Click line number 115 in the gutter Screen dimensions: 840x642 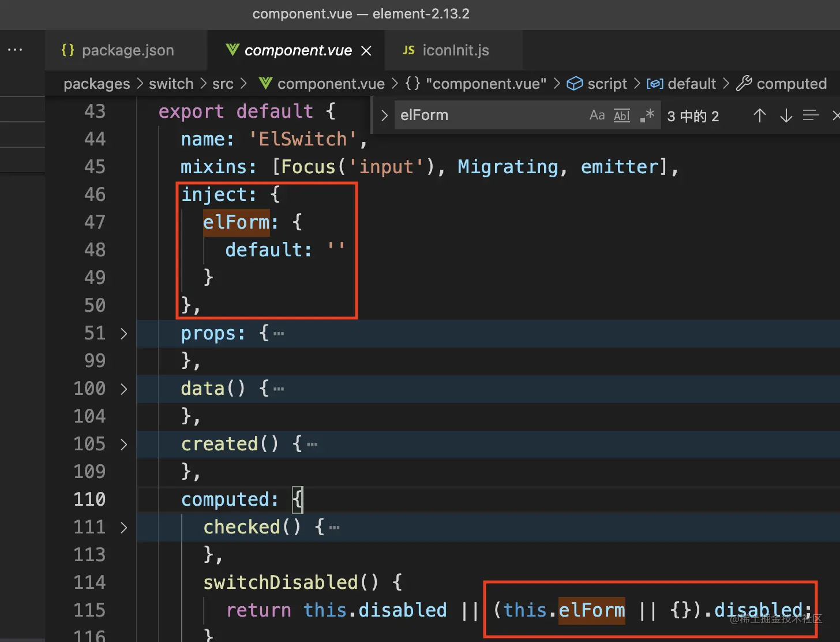click(90, 610)
